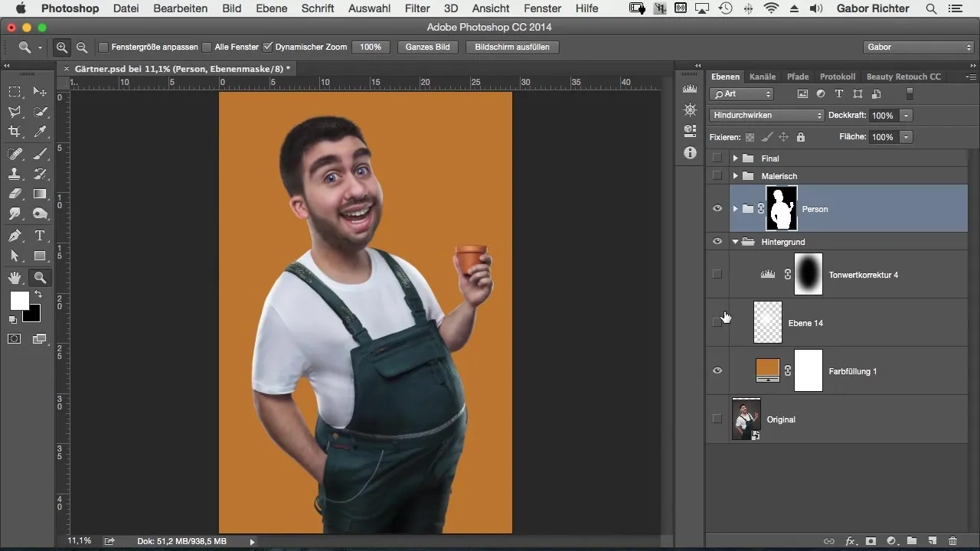Swap foreground and background colors

38,294
